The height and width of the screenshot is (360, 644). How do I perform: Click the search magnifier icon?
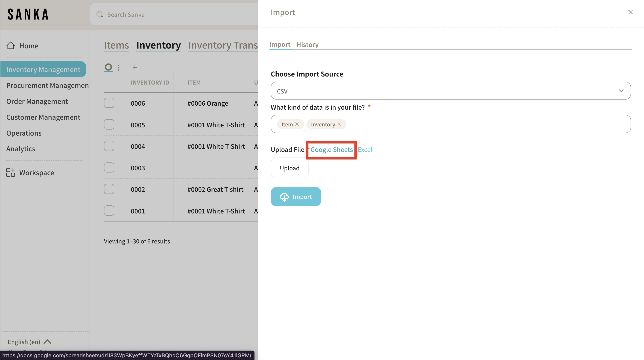click(x=100, y=14)
